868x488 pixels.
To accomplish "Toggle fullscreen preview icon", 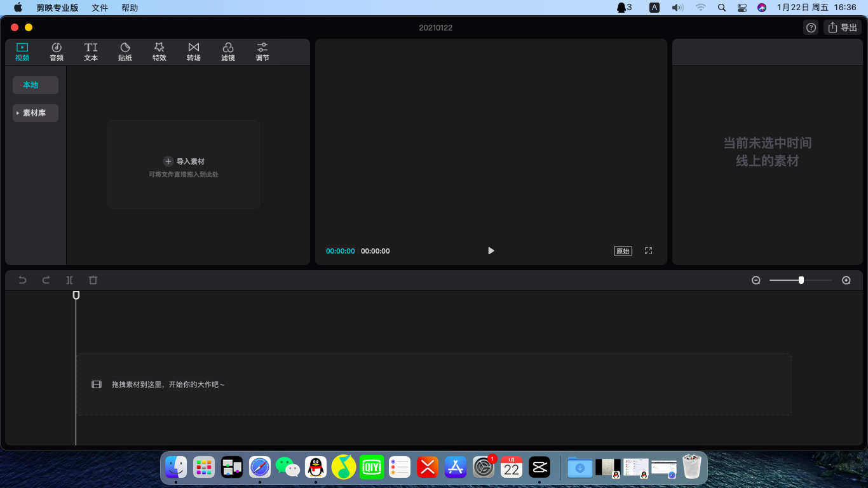I will pyautogui.click(x=649, y=251).
